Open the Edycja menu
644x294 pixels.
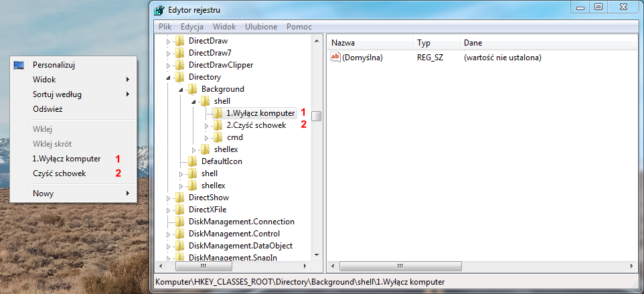point(192,27)
